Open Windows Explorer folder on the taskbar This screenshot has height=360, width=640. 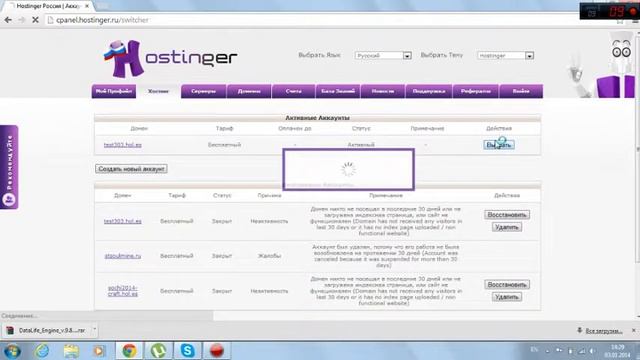71,351
